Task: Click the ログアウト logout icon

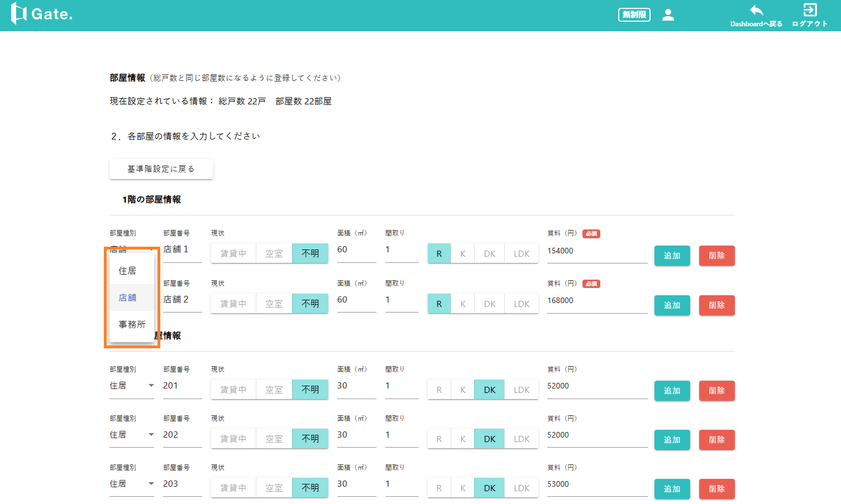Action: pyautogui.click(x=810, y=11)
